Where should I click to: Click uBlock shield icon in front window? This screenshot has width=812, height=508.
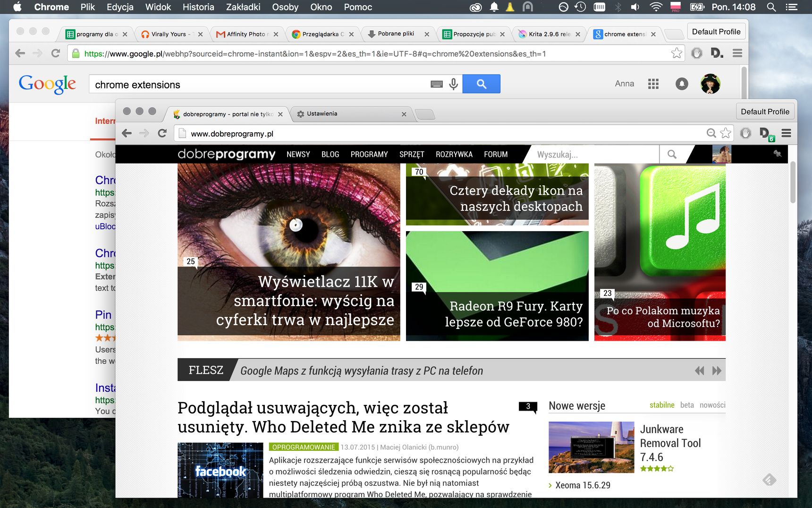[x=745, y=133]
